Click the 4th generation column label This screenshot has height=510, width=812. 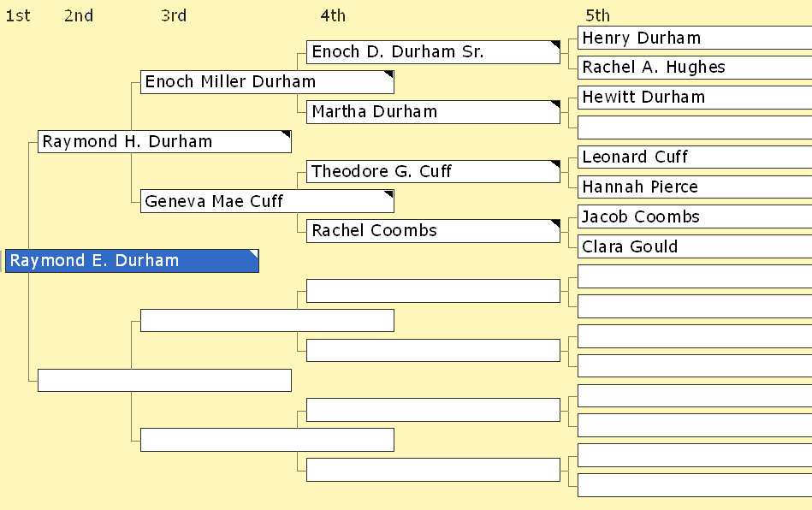point(333,15)
